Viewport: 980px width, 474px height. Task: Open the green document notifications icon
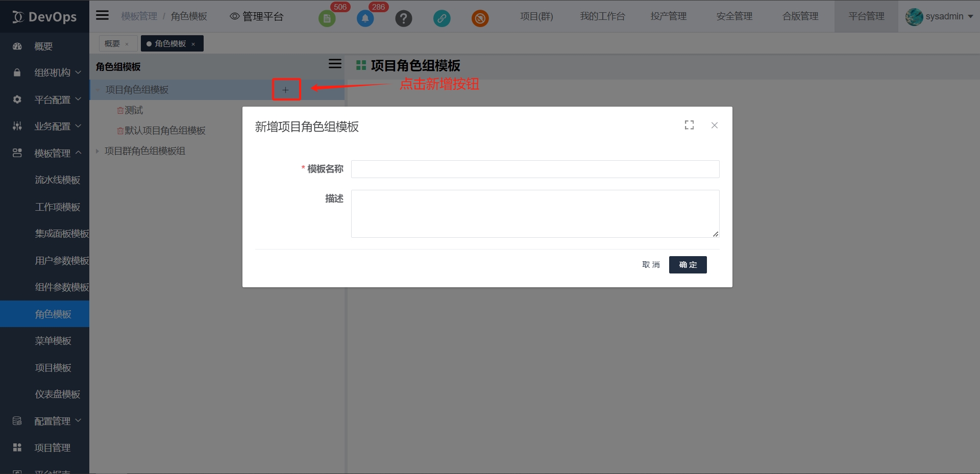(327, 18)
